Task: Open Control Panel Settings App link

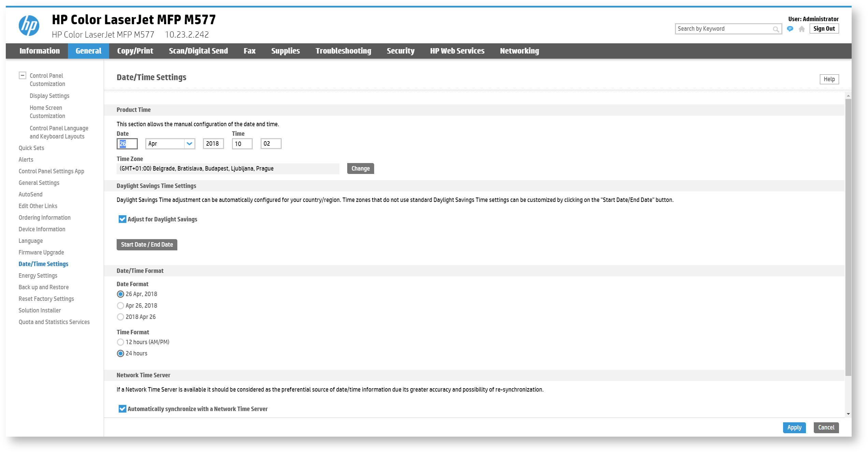Action: [52, 171]
